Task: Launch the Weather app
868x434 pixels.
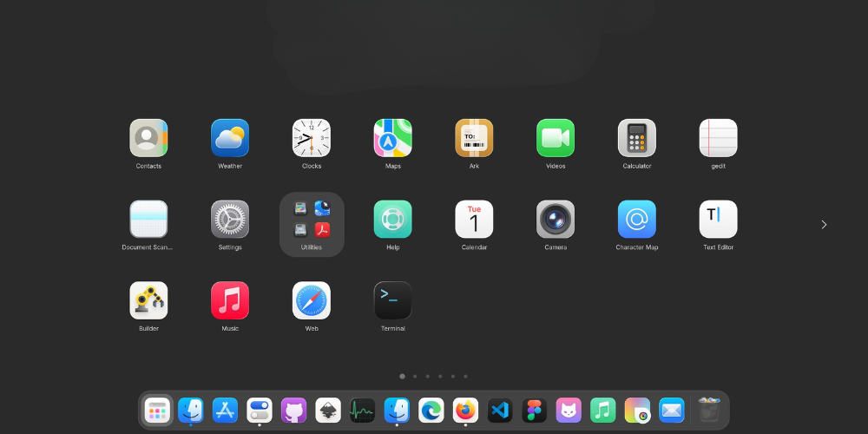Action: (230, 138)
